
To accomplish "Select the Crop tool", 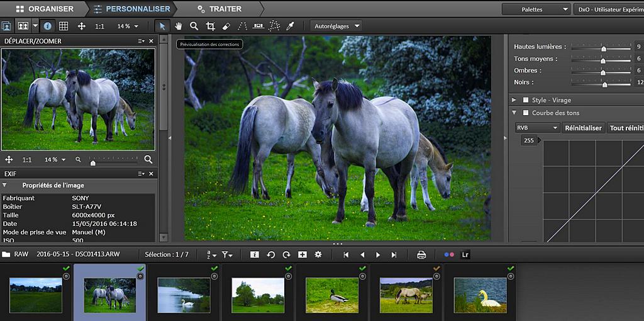I will pyautogui.click(x=210, y=26).
